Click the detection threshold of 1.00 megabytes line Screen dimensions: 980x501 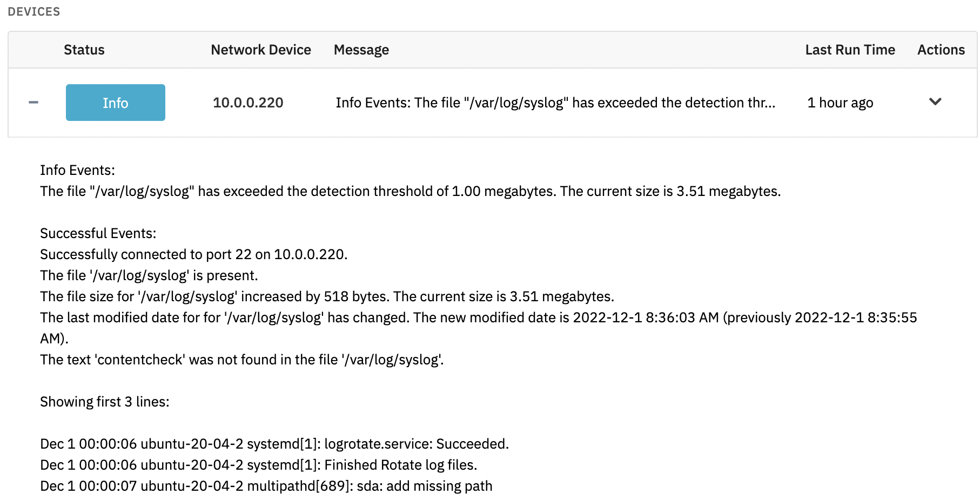tap(411, 191)
